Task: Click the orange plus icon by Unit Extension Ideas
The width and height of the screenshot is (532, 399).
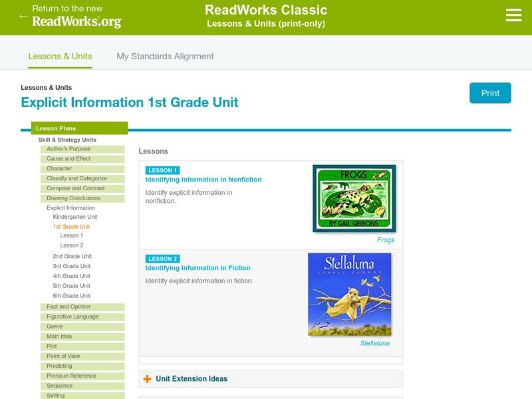Action: click(x=147, y=378)
